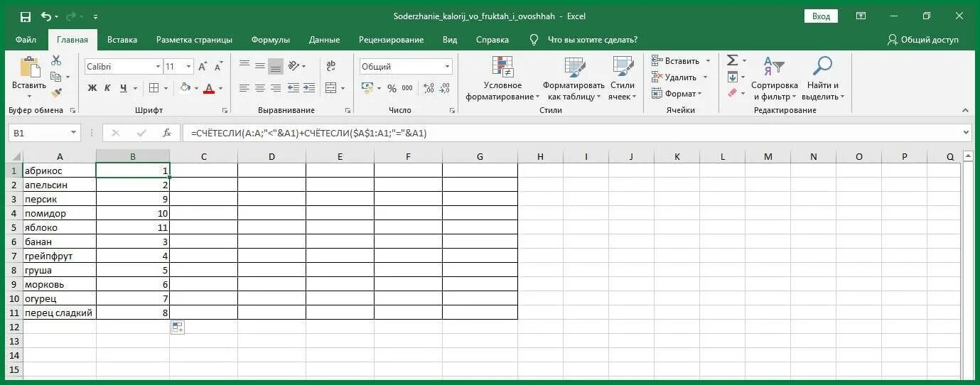Open Форматировать как таблицу gallery
Viewport: 980px width, 385px height.
575,78
